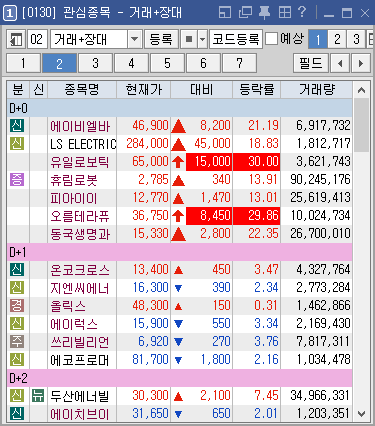Screen dimensions: 375x426
Task: Open the dropdown arrow next to the square icon
Action: 202,40
